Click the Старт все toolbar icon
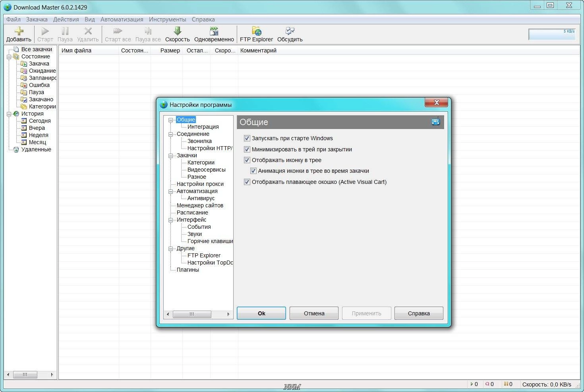The image size is (584, 392). pos(118,31)
